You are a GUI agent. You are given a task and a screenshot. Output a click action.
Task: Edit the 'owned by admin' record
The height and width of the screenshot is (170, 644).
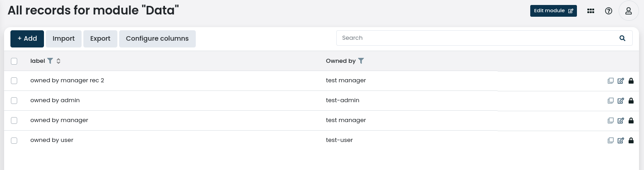point(621,101)
